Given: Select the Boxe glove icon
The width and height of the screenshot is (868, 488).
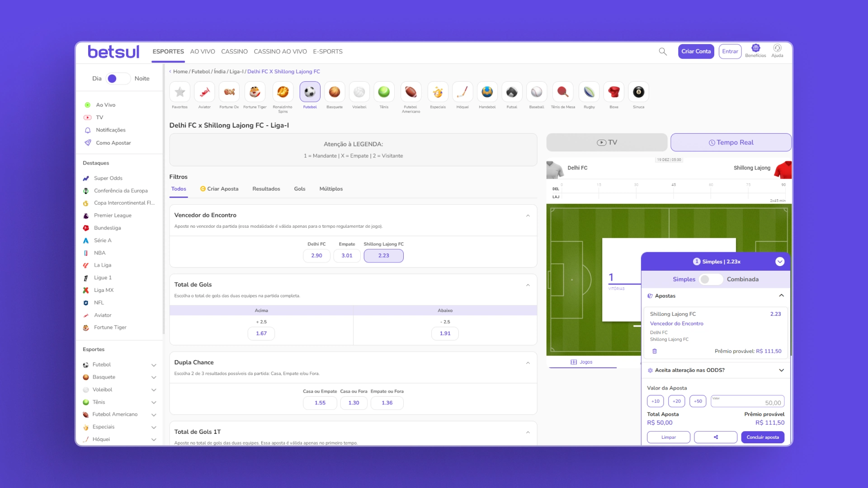Looking at the screenshot, I should pos(614,92).
